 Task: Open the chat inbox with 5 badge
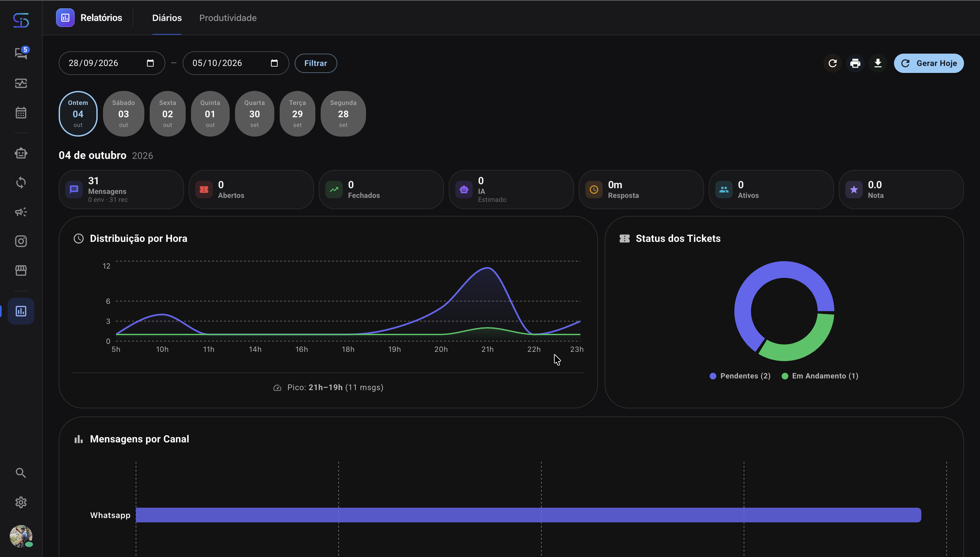[x=21, y=53]
